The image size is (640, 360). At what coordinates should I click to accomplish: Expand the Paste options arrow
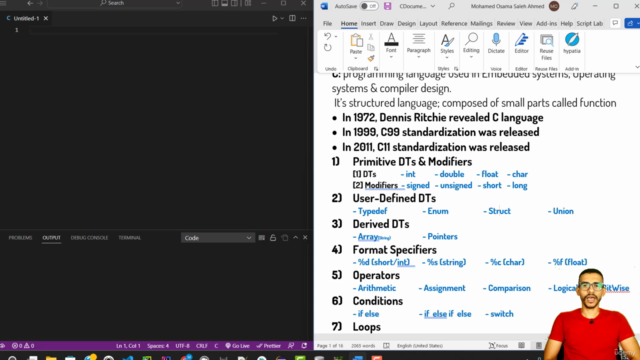(356, 58)
